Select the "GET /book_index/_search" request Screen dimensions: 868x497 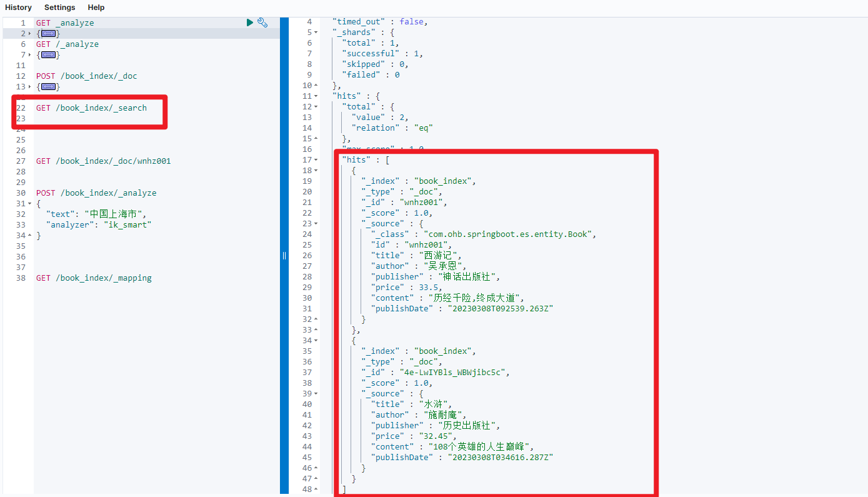click(x=91, y=108)
